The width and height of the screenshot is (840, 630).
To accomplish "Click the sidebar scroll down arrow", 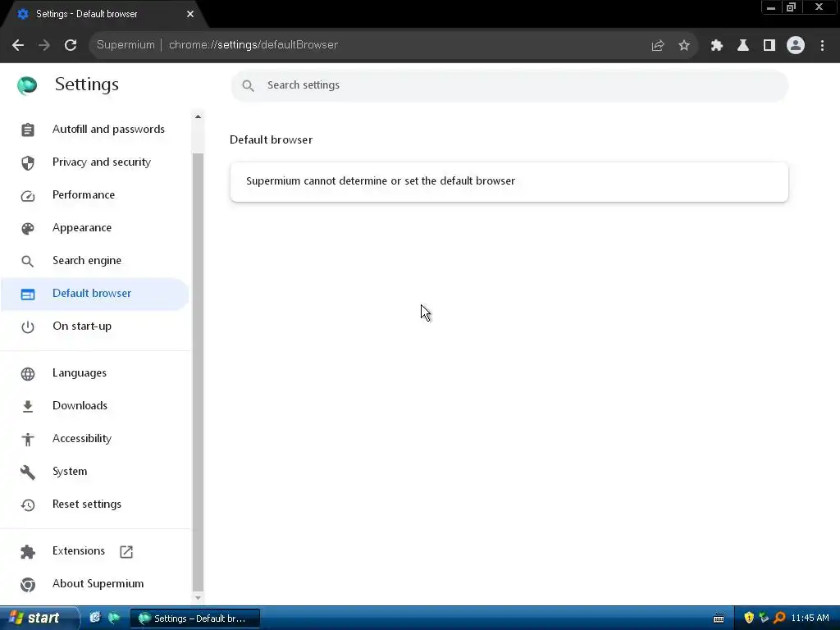I will tap(198, 597).
